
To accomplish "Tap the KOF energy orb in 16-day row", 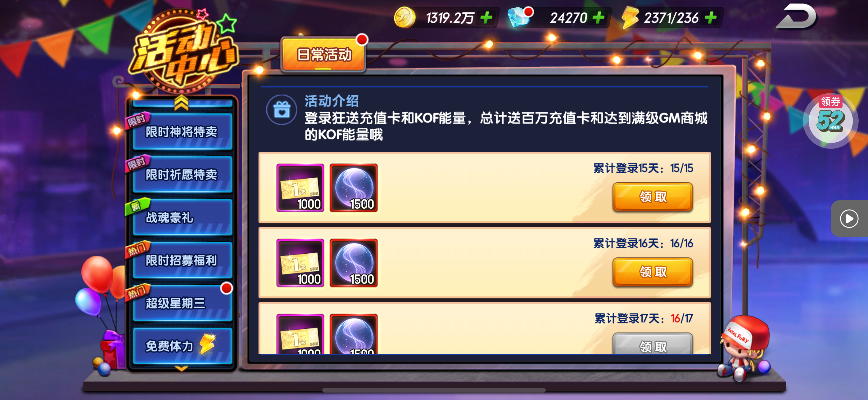I will point(354,263).
